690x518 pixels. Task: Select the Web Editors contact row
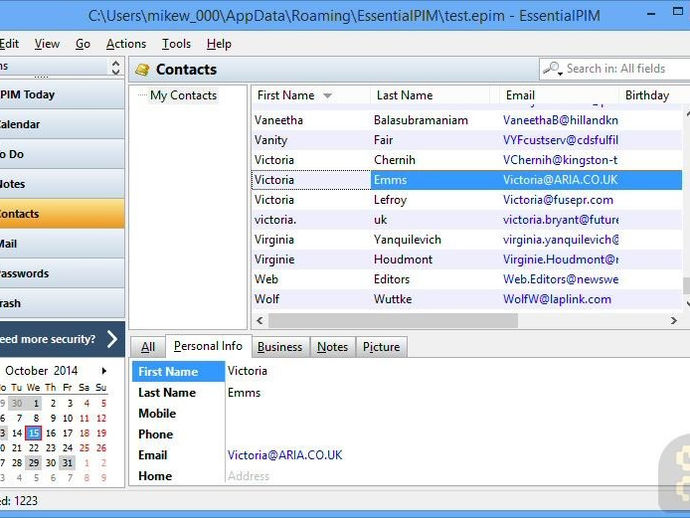467,279
